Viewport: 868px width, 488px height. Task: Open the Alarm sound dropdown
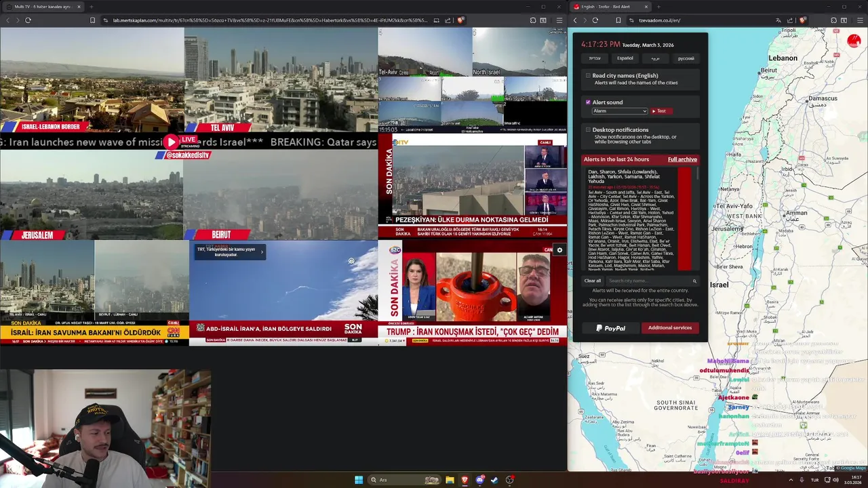coord(620,111)
